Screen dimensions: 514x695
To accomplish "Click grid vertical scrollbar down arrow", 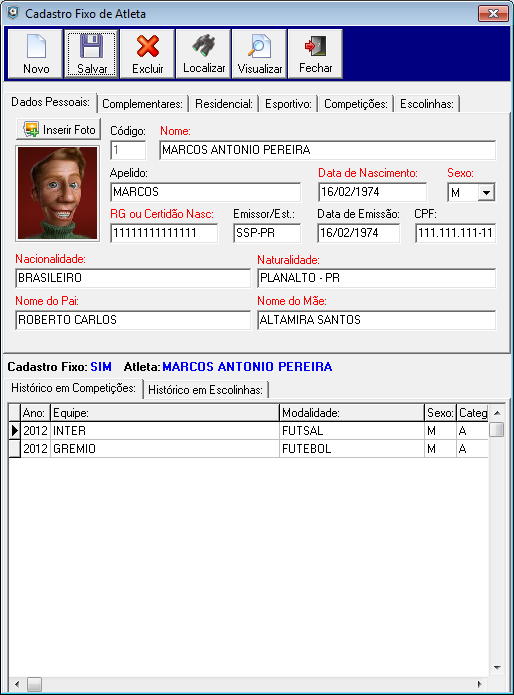I will click(x=497, y=668).
